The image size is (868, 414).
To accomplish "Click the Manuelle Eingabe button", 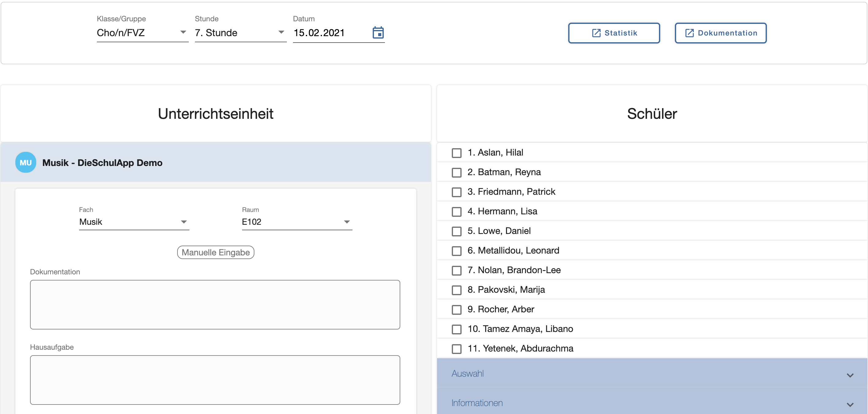I will 216,252.
